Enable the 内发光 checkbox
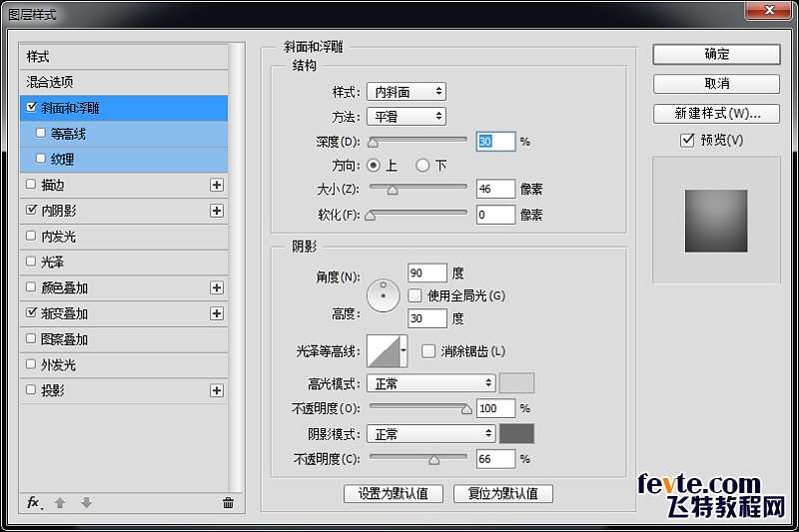The width and height of the screenshot is (799, 532). click(x=31, y=236)
